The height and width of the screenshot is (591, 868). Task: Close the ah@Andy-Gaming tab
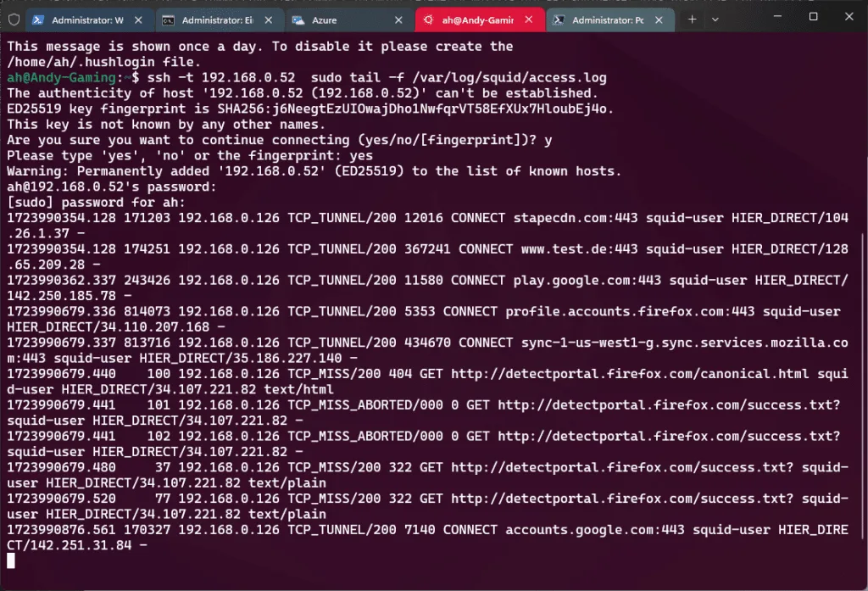coord(529,20)
